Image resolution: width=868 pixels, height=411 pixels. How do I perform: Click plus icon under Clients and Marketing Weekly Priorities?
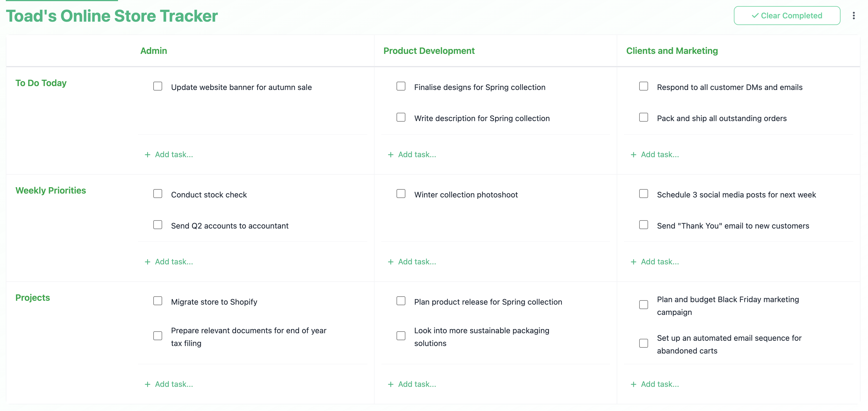click(x=633, y=262)
